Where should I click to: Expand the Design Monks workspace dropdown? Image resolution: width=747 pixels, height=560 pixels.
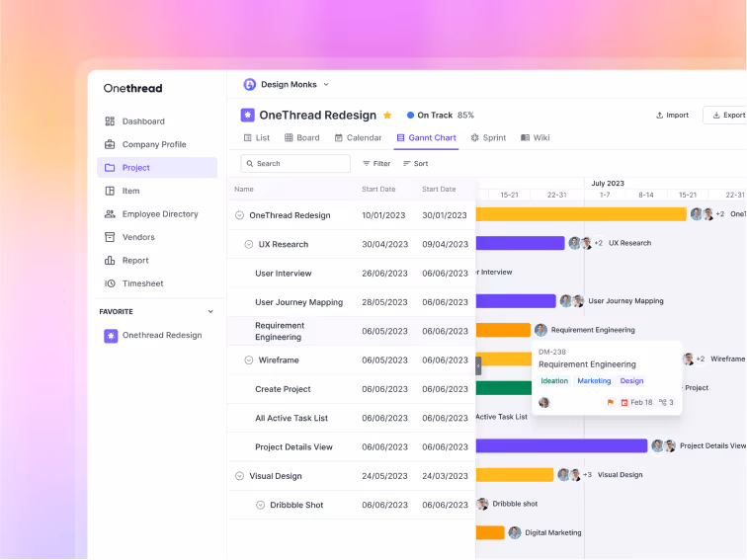[x=326, y=85]
